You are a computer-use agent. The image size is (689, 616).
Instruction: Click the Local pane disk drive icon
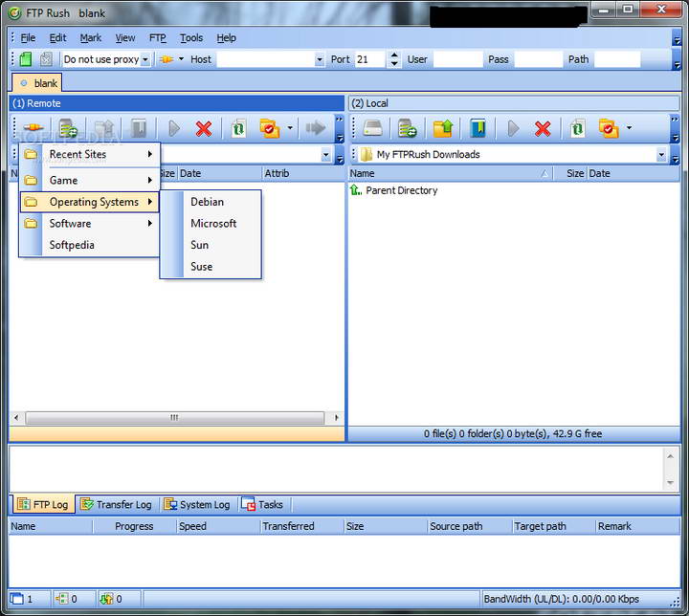tap(373, 128)
